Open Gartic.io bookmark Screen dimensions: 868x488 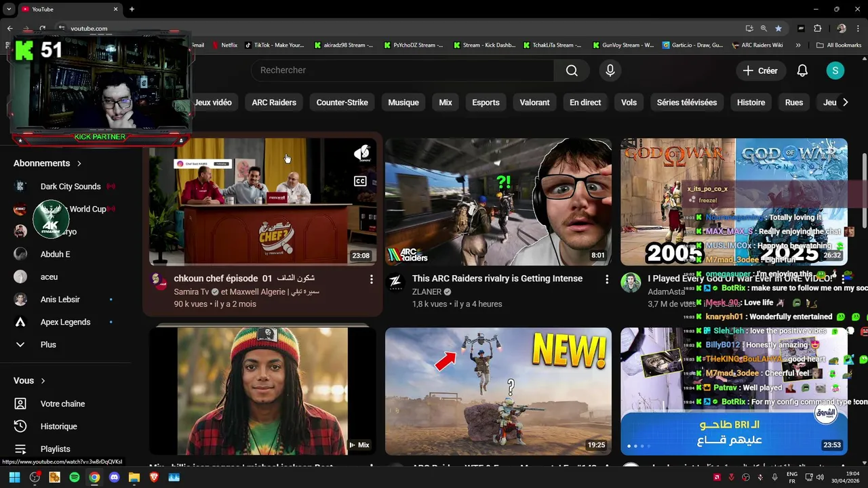[692, 45]
